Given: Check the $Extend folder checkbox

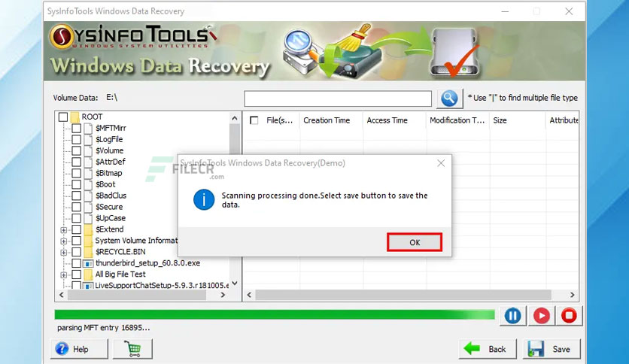Looking at the screenshot, I should (x=76, y=229).
